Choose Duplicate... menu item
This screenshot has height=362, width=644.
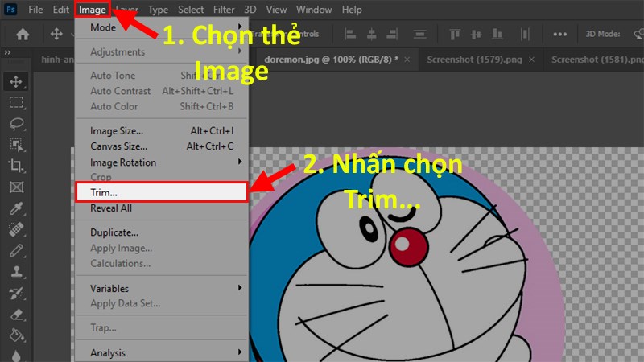tap(162, 232)
